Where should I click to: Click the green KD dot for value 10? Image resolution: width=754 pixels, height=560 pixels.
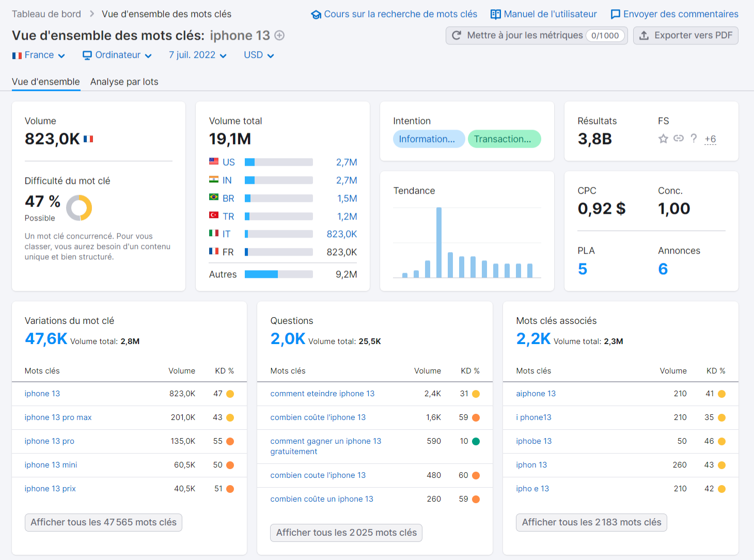click(x=476, y=441)
